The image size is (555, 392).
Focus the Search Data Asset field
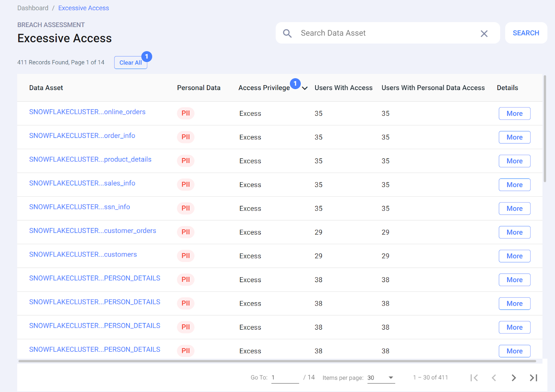pyautogui.click(x=385, y=33)
